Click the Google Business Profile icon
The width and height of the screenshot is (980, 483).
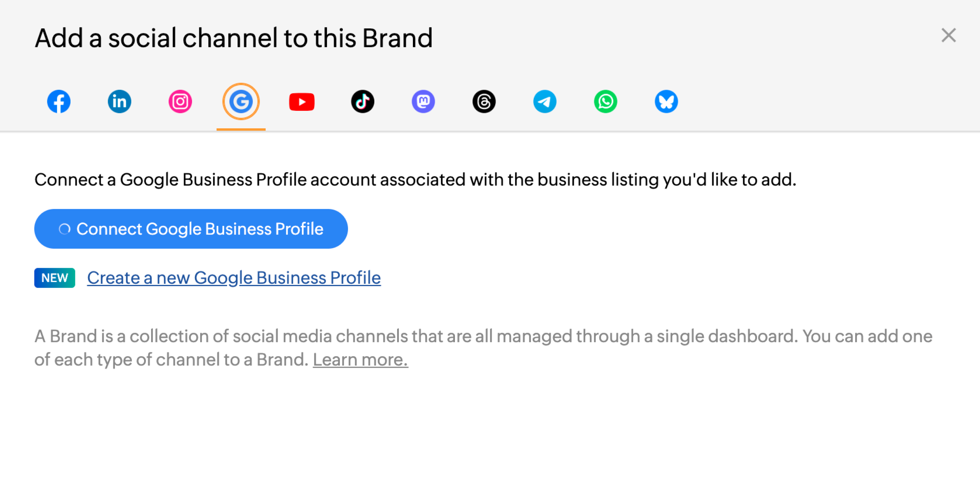pos(241,102)
